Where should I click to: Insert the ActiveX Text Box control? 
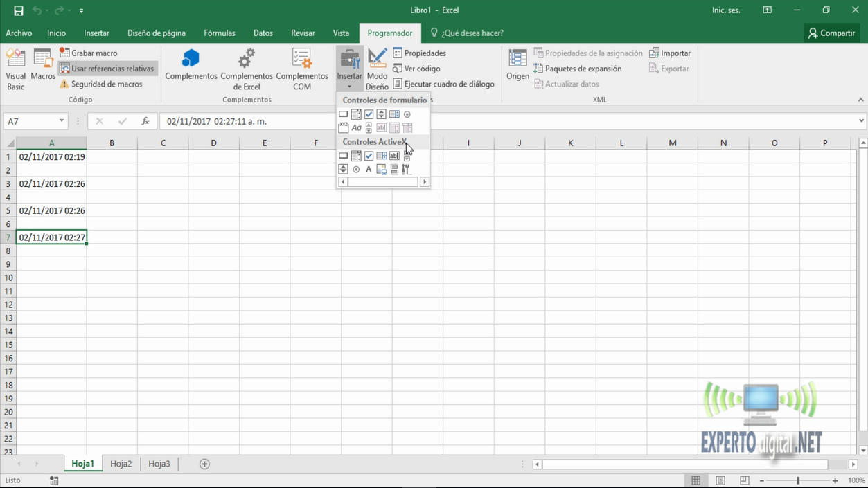394,156
